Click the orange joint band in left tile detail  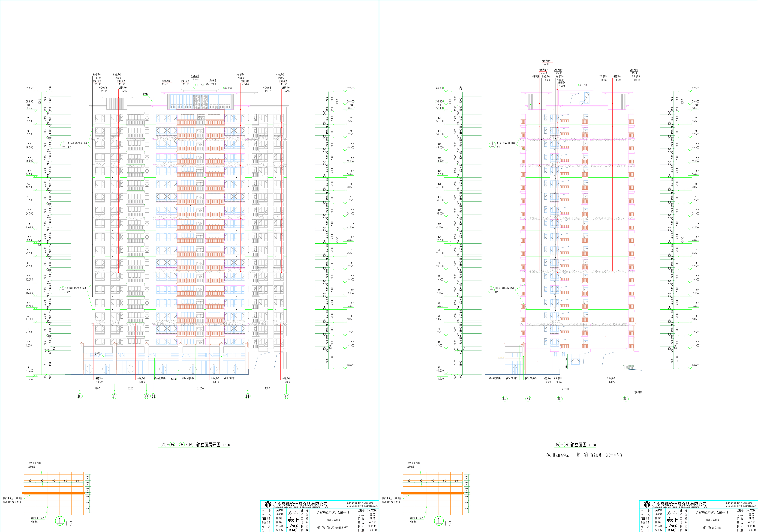[53, 493]
